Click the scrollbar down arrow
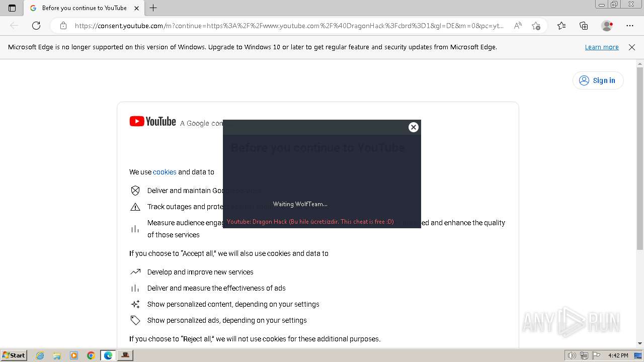644x362 pixels. click(x=640, y=343)
